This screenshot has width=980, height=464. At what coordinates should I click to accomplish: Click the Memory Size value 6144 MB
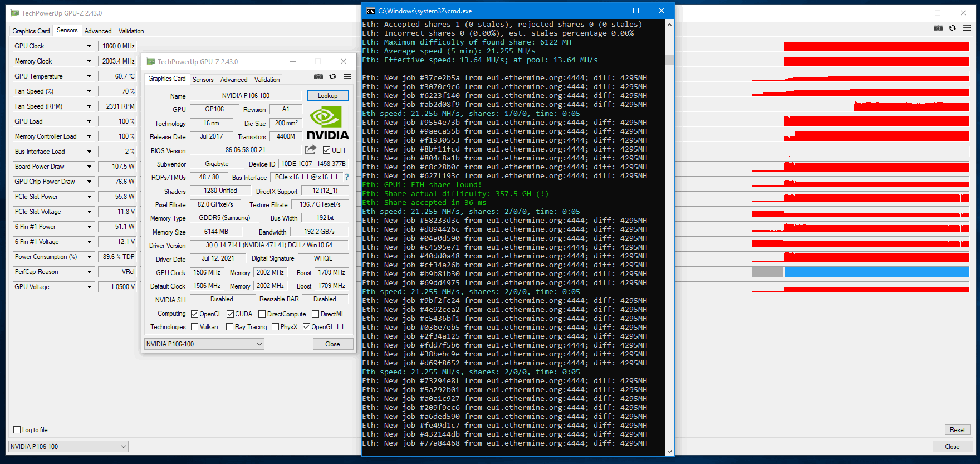216,232
